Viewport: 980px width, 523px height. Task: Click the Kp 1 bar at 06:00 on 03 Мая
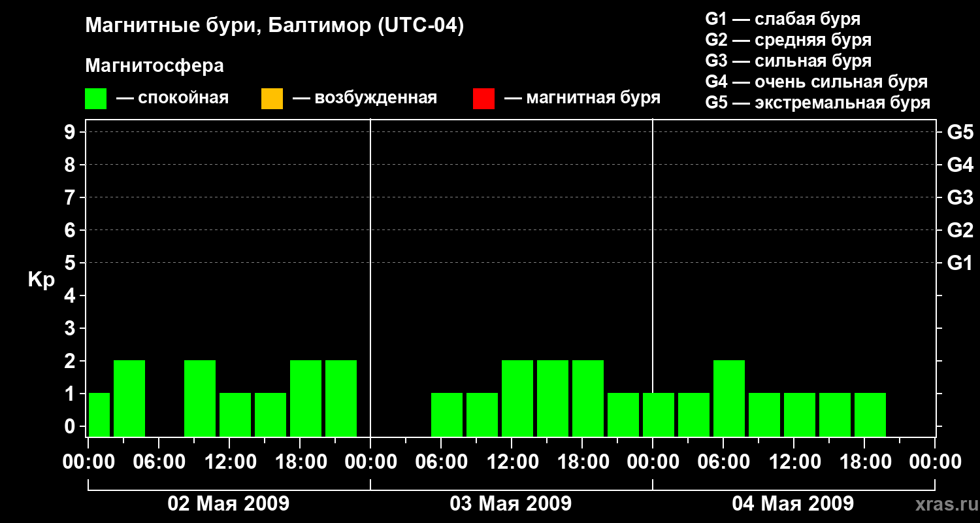pyautogui.click(x=447, y=414)
